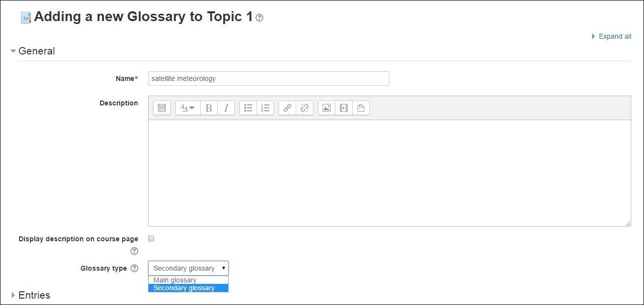
Task: Enable Display description on course page
Action: click(x=151, y=238)
